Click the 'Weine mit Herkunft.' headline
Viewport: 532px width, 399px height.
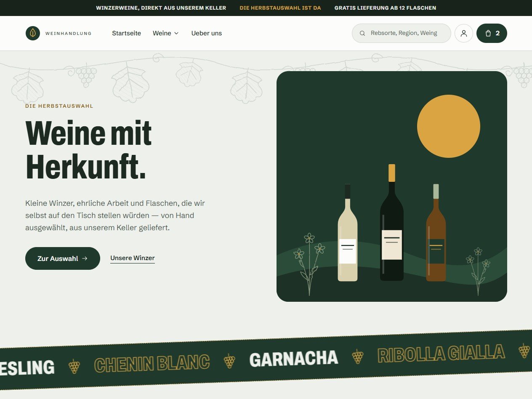(88, 150)
